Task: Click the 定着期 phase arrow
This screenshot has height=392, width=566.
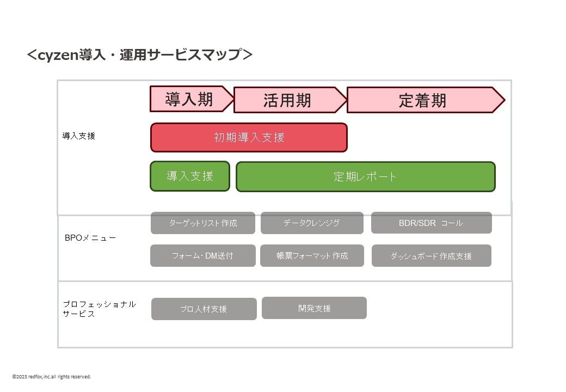Action: (x=423, y=100)
